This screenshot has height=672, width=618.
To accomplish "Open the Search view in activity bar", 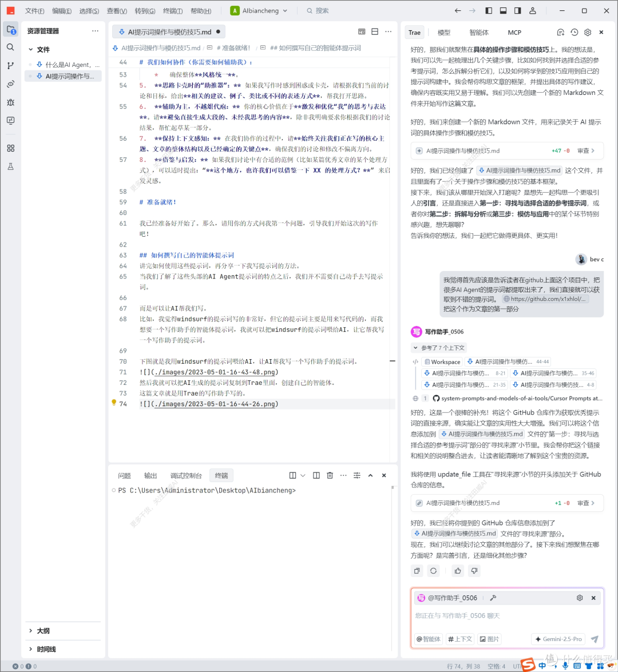I will (x=11, y=47).
